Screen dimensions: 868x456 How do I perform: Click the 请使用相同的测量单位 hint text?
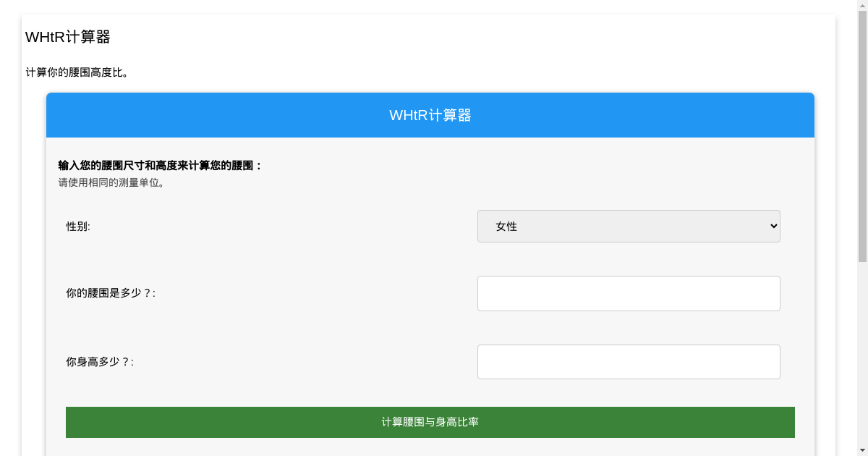tap(111, 182)
